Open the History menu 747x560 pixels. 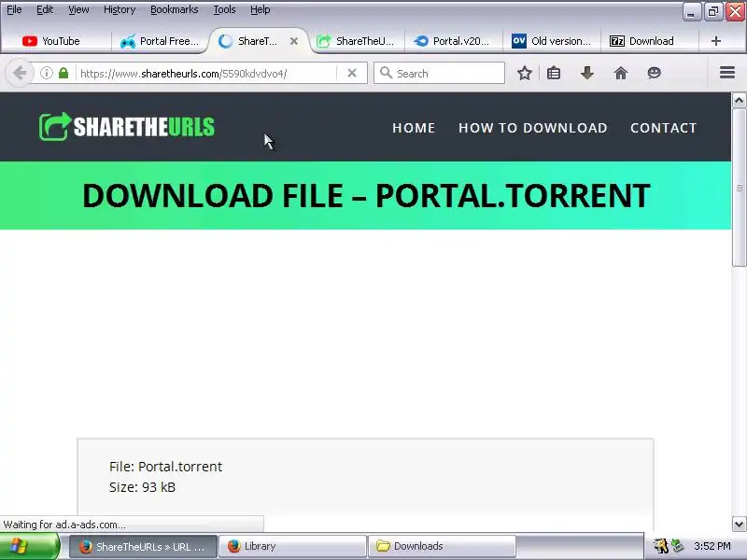point(120,9)
